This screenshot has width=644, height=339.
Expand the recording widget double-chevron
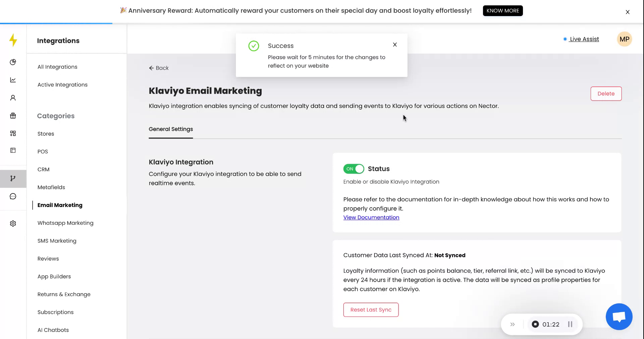tap(513, 324)
